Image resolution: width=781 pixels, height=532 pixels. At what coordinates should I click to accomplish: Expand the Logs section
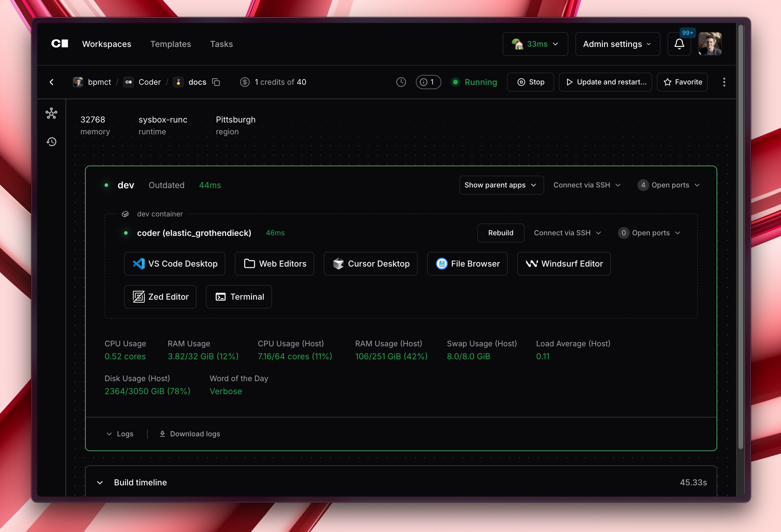coord(120,434)
